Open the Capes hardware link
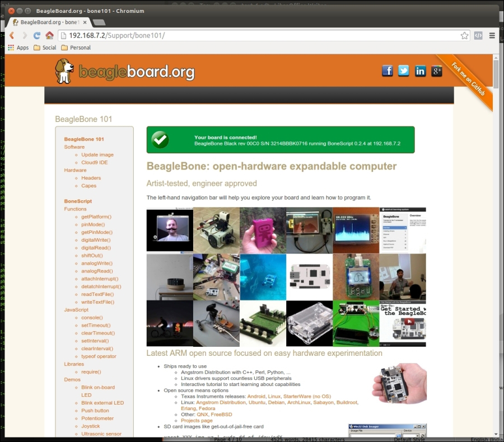Screen dimensions: 504x442 (88, 185)
